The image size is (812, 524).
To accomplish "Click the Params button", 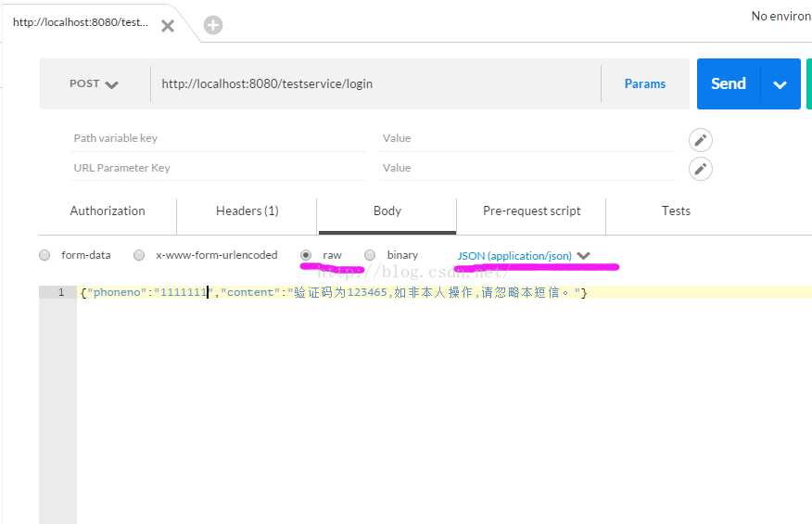I will click(645, 84).
